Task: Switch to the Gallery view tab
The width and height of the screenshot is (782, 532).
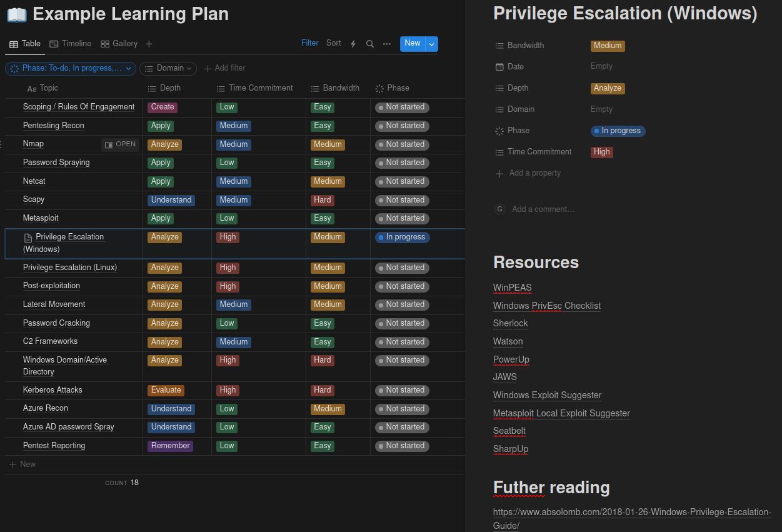Action: pos(119,44)
